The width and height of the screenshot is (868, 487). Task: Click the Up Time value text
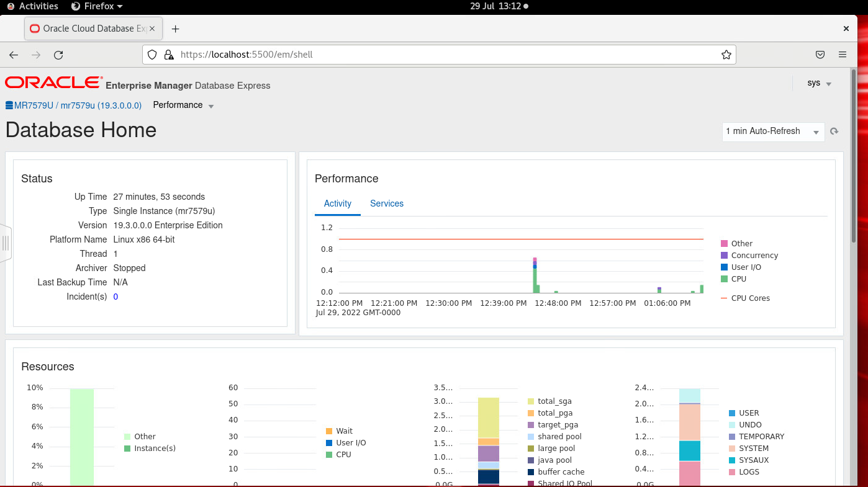tap(159, 197)
